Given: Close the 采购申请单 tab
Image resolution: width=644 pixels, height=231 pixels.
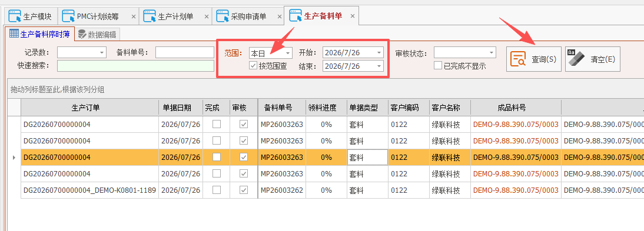Looking at the screenshot, I should (x=280, y=17).
